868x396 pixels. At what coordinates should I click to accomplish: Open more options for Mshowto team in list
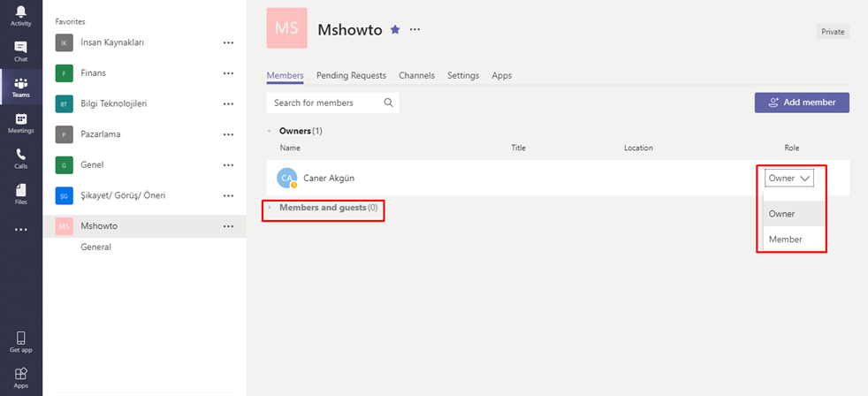(228, 226)
